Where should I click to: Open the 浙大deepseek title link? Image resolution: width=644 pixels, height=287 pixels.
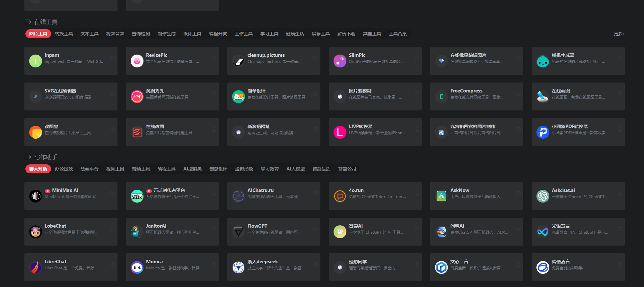click(263, 262)
